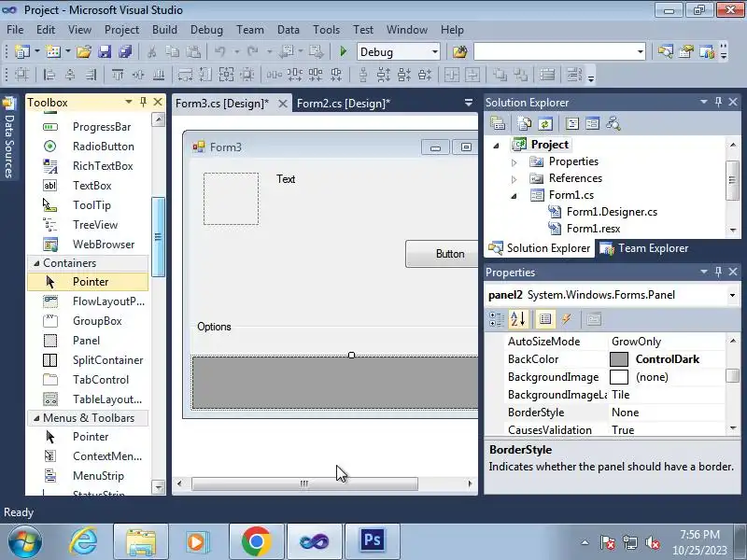The height and width of the screenshot is (560, 747).
Task: Select the ContextMenuStrip tool in Toolbox
Action: click(x=87, y=456)
